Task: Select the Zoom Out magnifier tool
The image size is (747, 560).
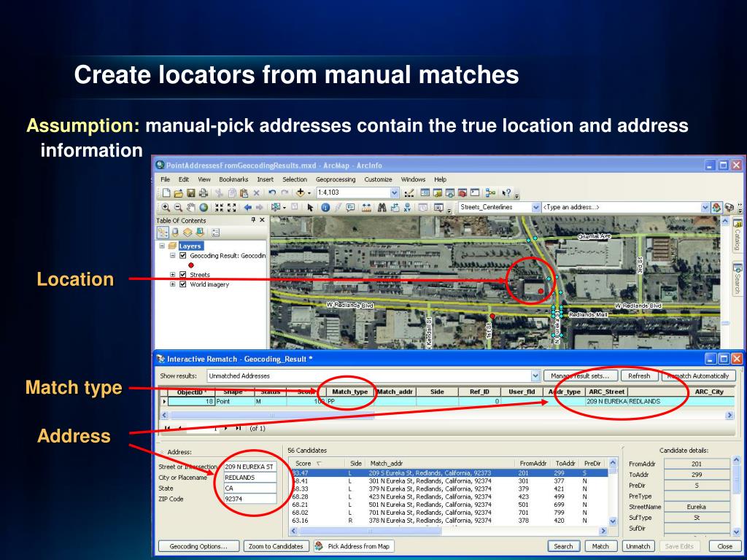Action: point(178,207)
